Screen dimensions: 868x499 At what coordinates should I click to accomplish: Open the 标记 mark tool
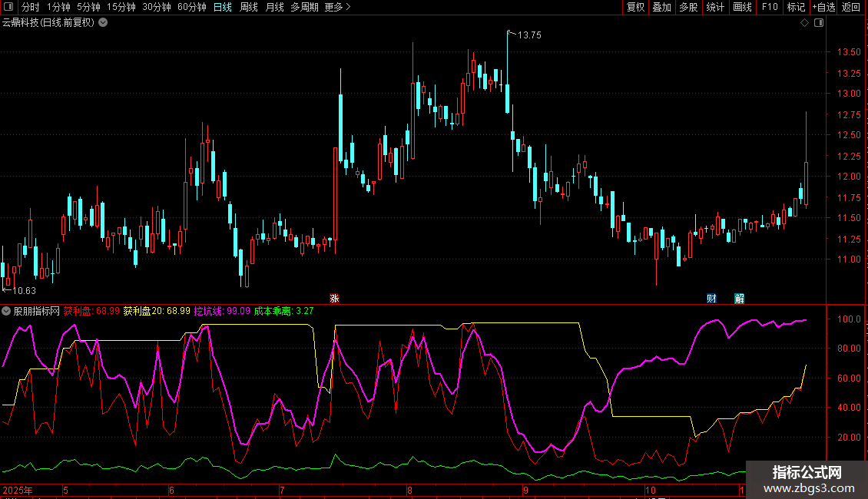(796, 8)
